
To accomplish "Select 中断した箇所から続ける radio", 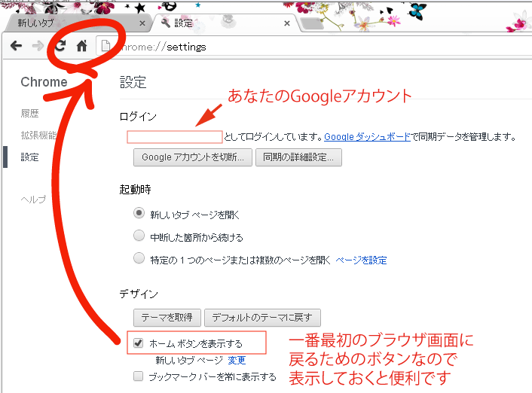I will click(x=139, y=236).
